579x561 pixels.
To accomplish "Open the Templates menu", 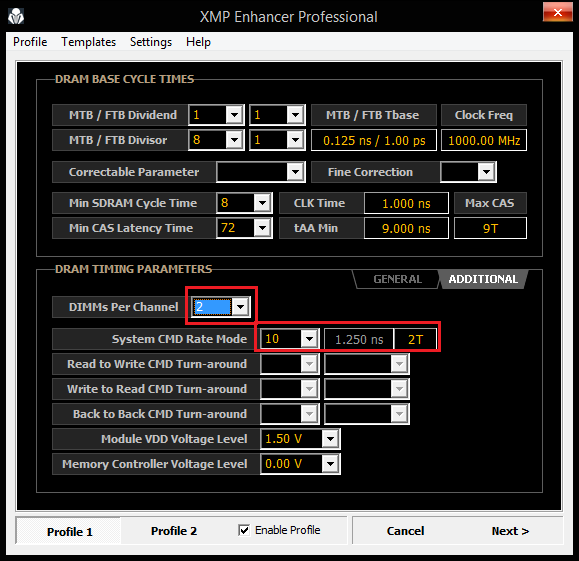I will tap(89, 42).
